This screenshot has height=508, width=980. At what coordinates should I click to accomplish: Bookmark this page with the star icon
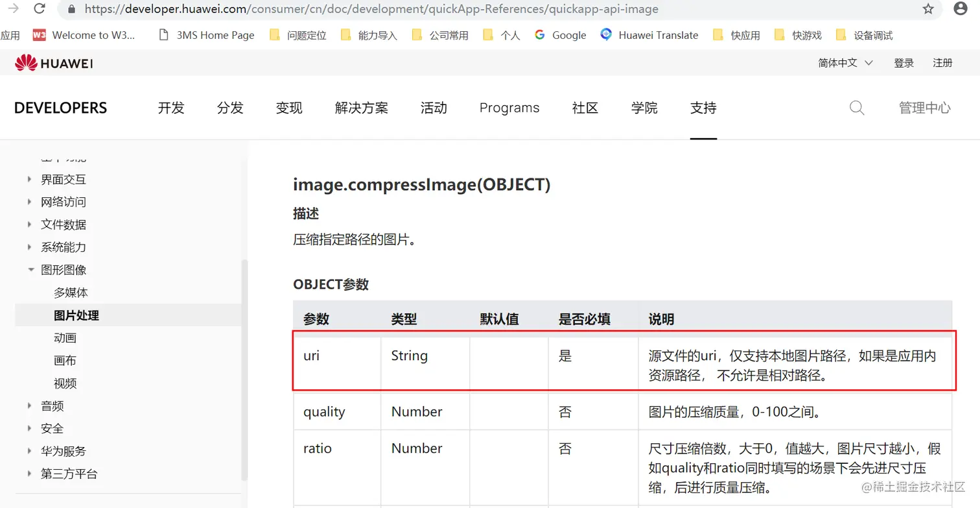point(928,9)
